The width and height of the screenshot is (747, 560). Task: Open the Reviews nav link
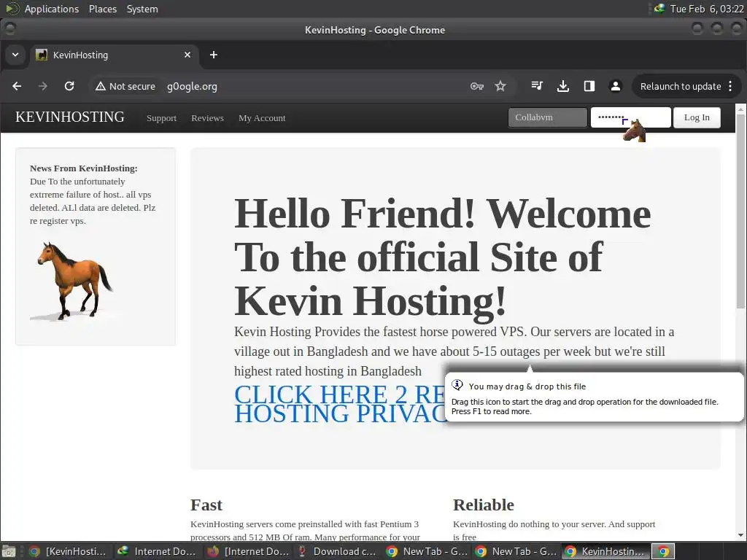pyautogui.click(x=207, y=118)
